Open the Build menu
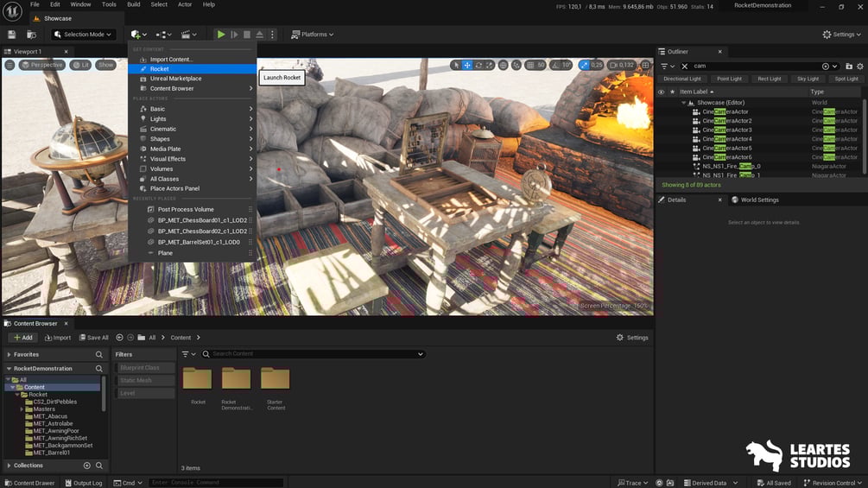The width and height of the screenshot is (868, 488). tap(133, 4)
